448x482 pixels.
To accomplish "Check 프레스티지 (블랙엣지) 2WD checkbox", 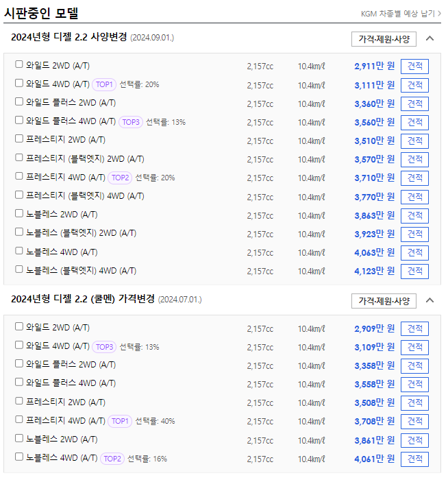I will click(x=19, y=158).
